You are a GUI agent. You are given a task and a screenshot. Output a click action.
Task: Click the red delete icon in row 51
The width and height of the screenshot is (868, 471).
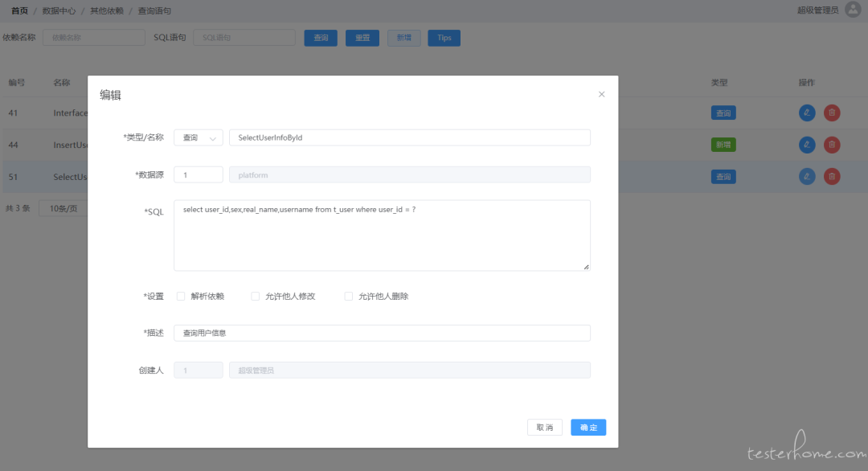pyautogui.click(x=832, y=177)
